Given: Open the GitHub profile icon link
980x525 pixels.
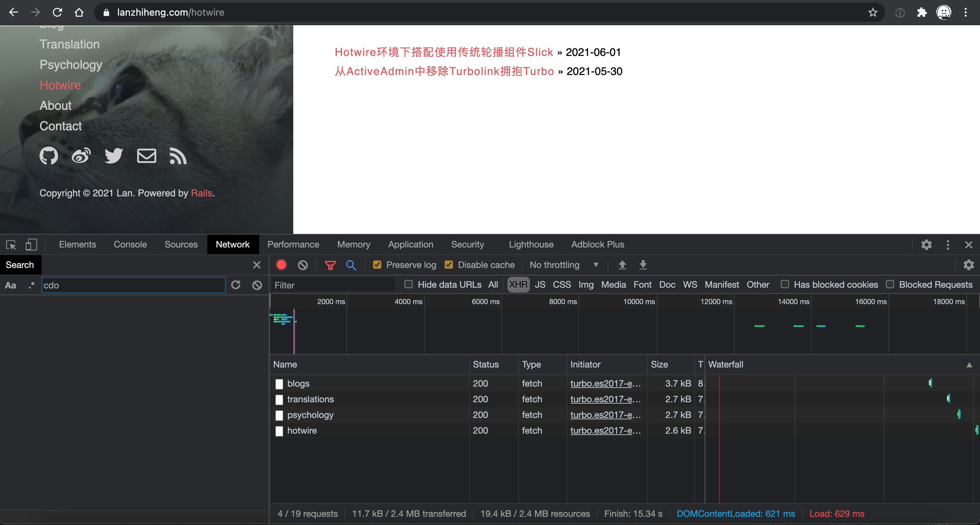Looking at the screenshot, I should (x=49, y=156).
